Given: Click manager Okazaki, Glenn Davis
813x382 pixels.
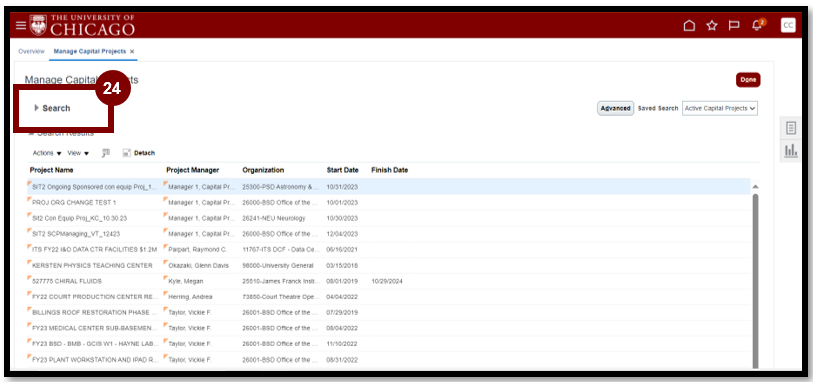Looking at the screenshot, I should pos(198,265).
